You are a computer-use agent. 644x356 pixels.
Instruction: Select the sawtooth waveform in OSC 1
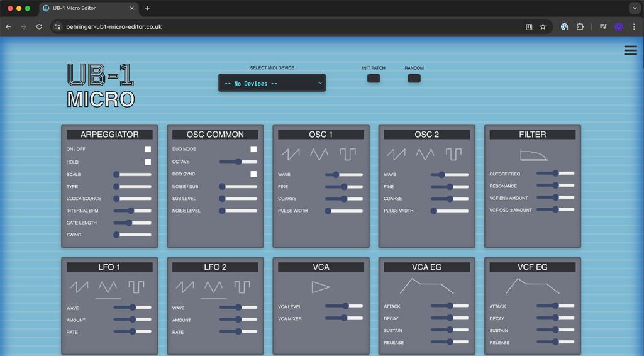click(x=291, y=154)
